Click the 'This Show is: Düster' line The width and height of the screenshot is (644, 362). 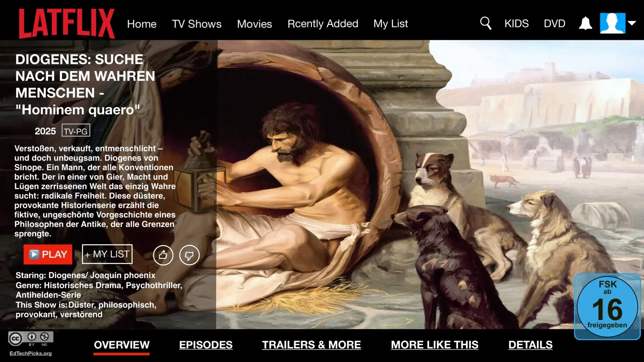click(86, 310)
